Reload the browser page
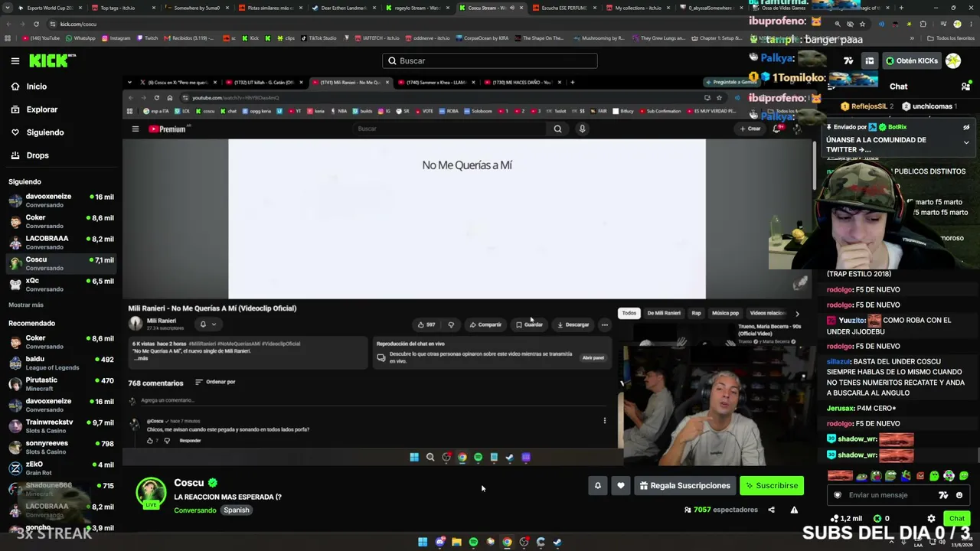The height and width of the screenshot is (551, 980). coord(36,24)
